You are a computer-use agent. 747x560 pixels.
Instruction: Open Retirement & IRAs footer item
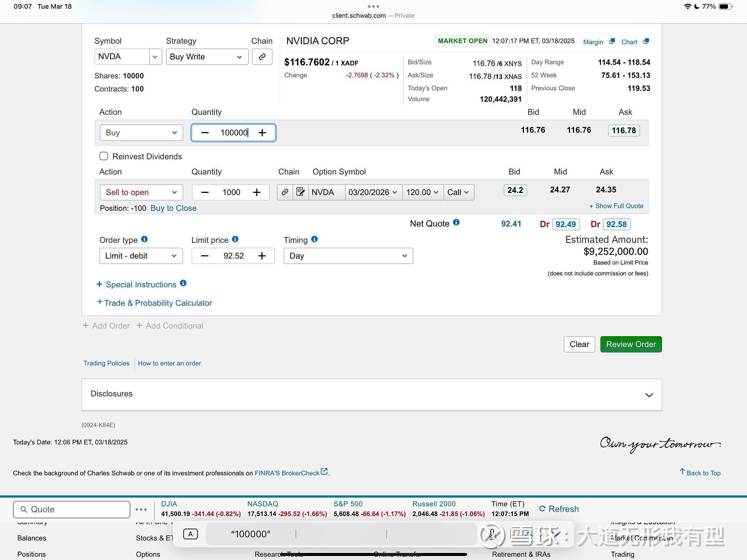521,554
